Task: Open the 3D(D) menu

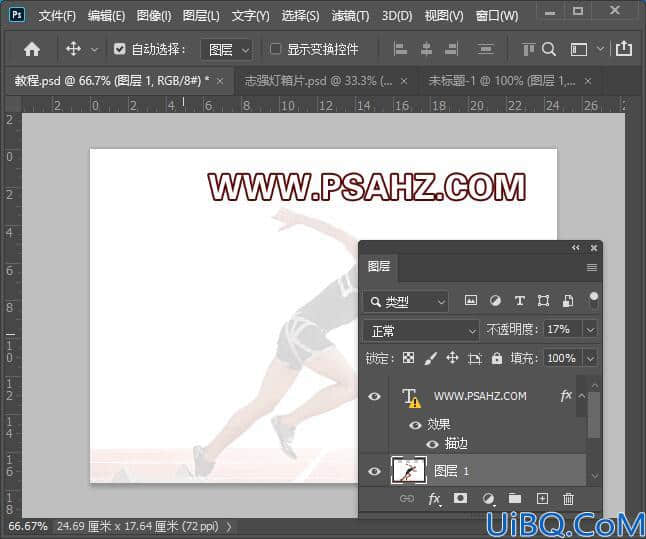Action: point(397,16)
